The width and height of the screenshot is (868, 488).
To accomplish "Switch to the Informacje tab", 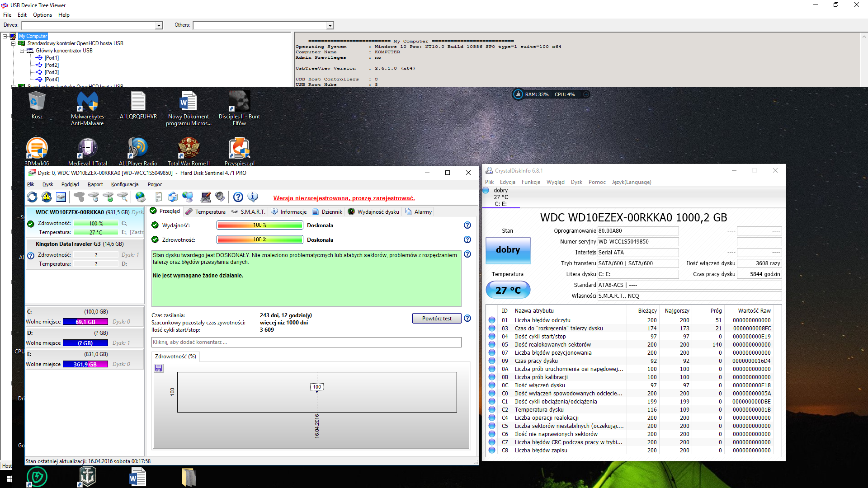I will pos(289,211).
